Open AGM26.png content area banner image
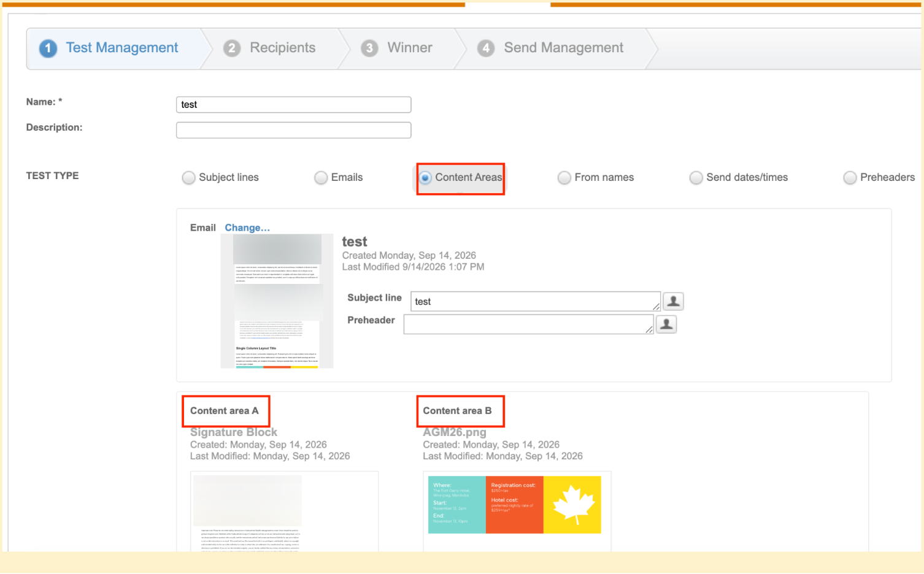The height and width of the screenshot is (574, 924). pyautogui.click(x=514, y=505)
